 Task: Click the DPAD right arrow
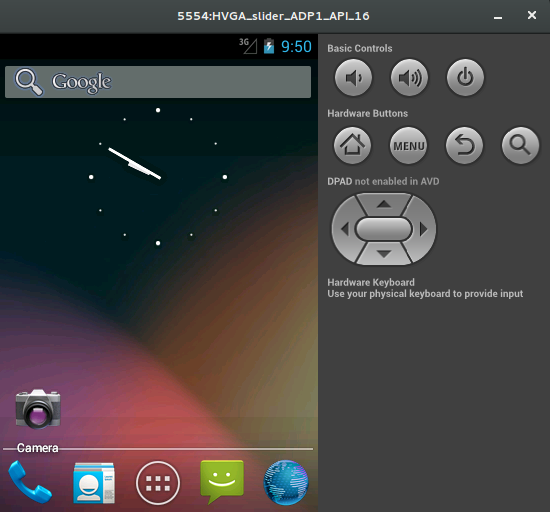click(423, 229)
